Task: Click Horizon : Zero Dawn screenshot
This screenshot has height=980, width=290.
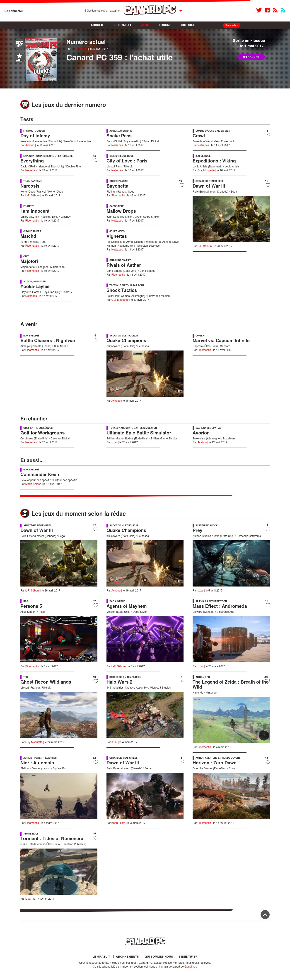Action: pyautogui.click(x=231, y=796)
